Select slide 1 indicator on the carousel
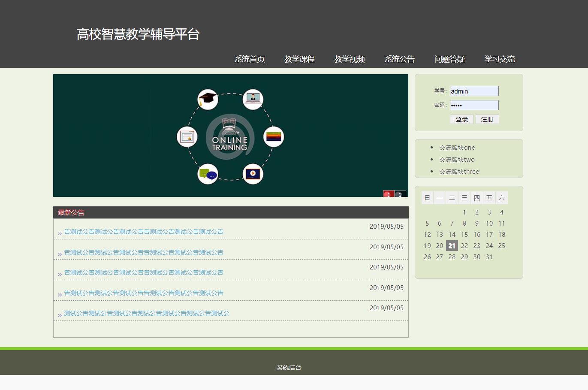Image resolution: width=588 pixels, height=390 pixels. tap(389, 194)
